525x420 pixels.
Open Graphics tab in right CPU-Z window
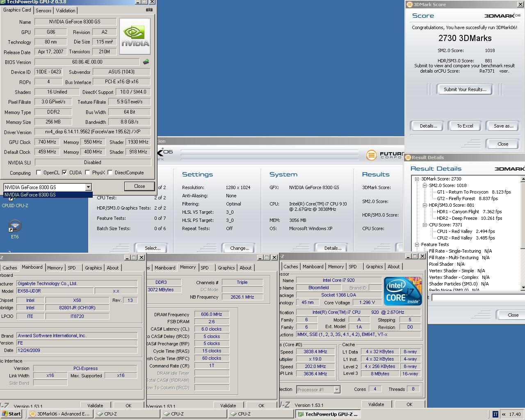[374, 267]
